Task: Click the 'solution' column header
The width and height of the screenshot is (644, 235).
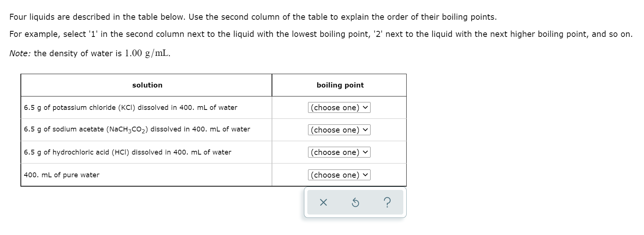Action: tap(147, 85)
